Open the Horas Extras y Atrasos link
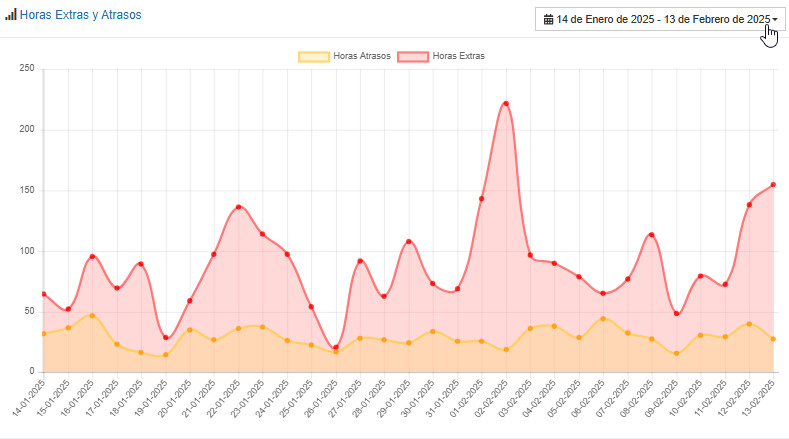 pyautogui.click(x=81, y=15)
